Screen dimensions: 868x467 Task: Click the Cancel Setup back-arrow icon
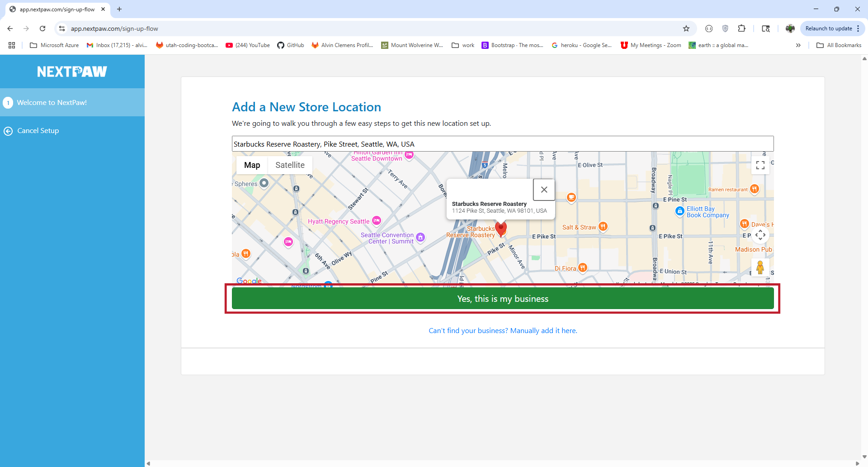point(8,131)
